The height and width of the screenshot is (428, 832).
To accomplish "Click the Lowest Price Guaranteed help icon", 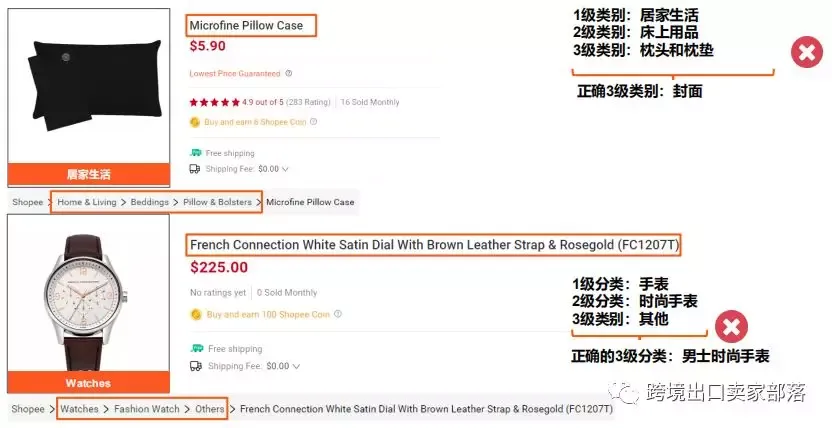I will [288, 73].
